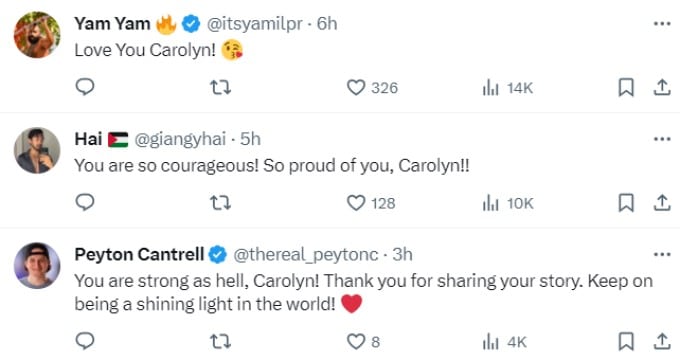View analytics showing 14K views
The width and height of the screenshot is (680, 360).
tap(508, 88)
